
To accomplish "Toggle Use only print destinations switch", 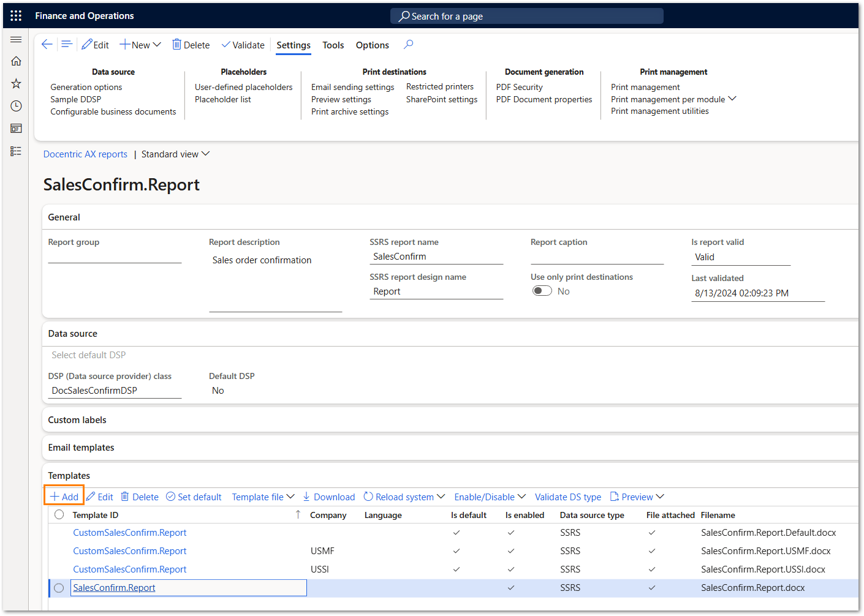I will [542, 291].
